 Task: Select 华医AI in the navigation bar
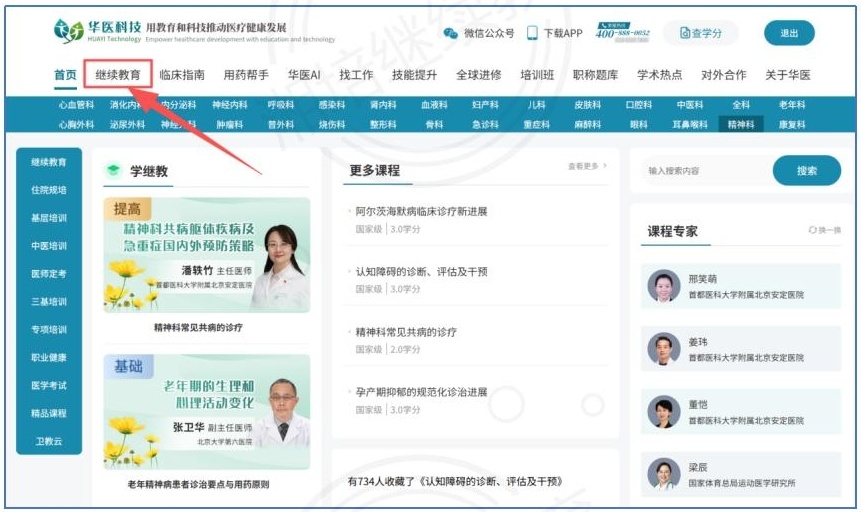pyautogui.click(x=304, y=75)
